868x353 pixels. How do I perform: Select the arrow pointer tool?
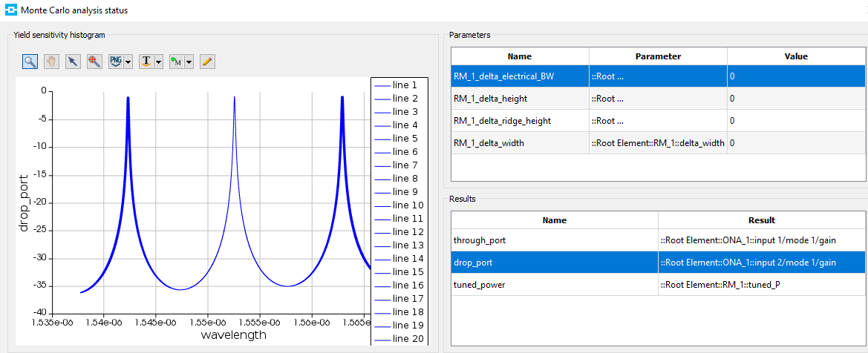pyautogui.click(x=73, y=62)
